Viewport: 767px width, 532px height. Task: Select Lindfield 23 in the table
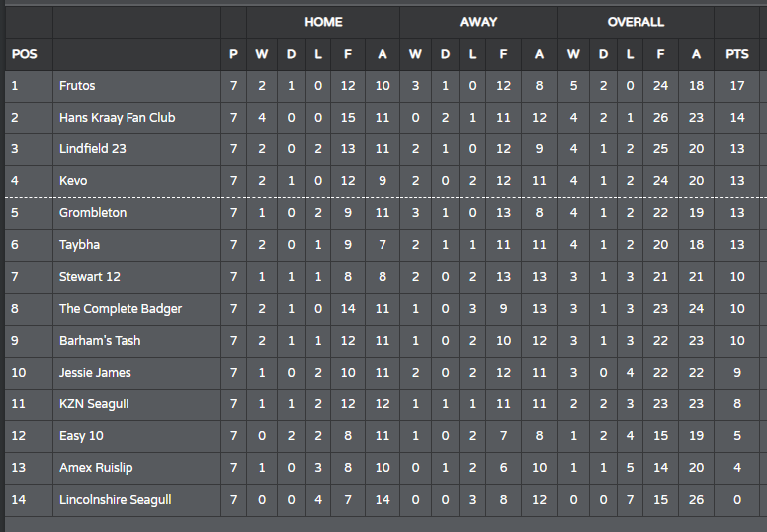click(93, 149)
